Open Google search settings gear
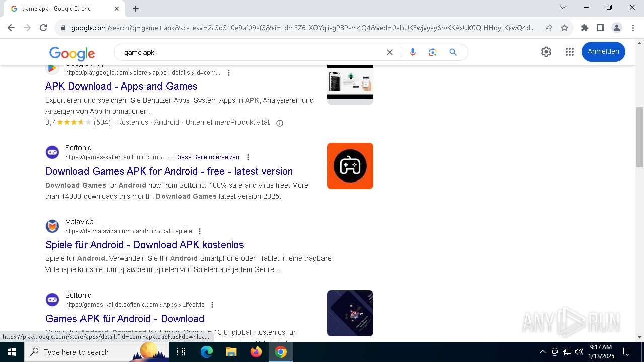The width and height of the screenshot is (644, 362). 546,52
